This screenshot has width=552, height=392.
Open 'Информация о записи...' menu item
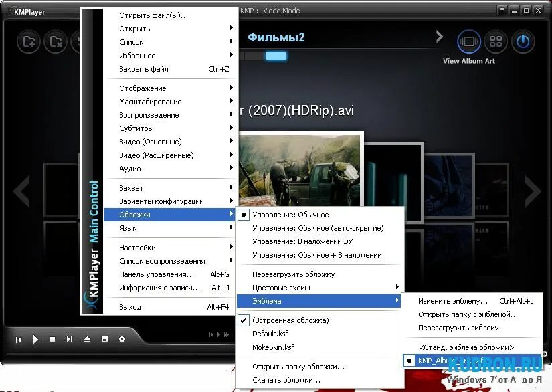(x=171, y=288)
